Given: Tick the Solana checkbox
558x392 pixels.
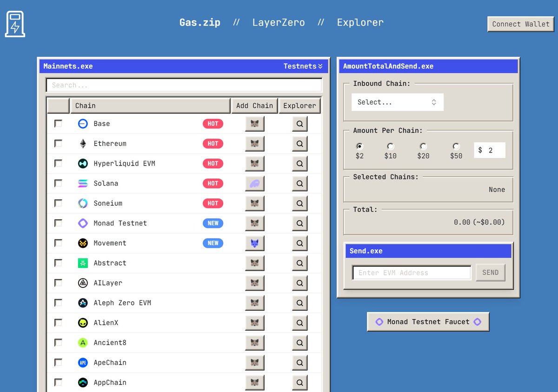Looking at the screenshot, I should 58,183.
